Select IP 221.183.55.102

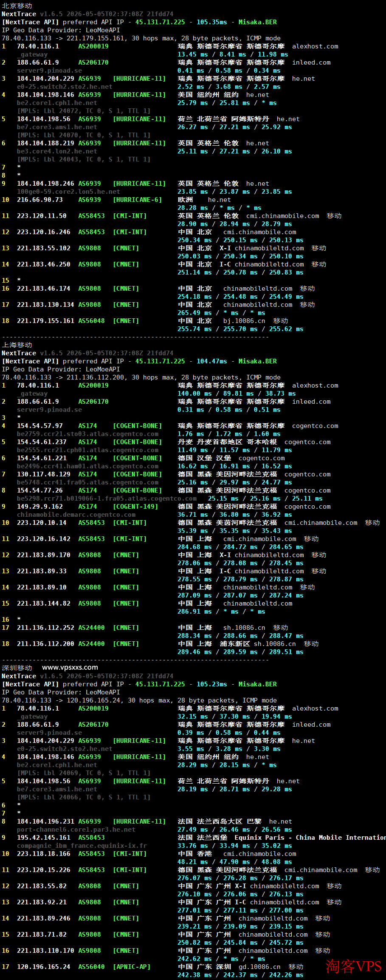[44, 248]
